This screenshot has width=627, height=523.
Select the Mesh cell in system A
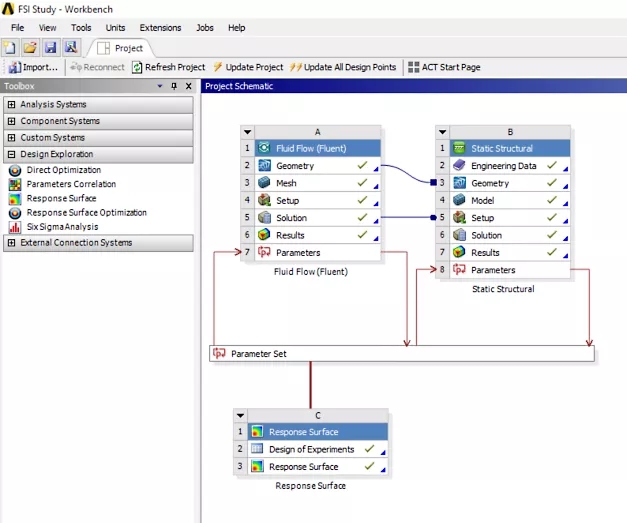[317, 183]
